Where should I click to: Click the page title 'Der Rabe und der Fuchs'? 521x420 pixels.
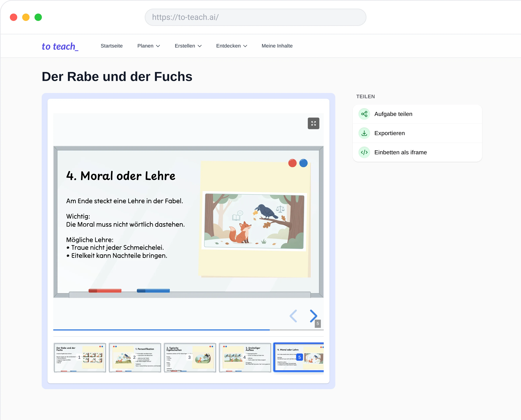117,76
